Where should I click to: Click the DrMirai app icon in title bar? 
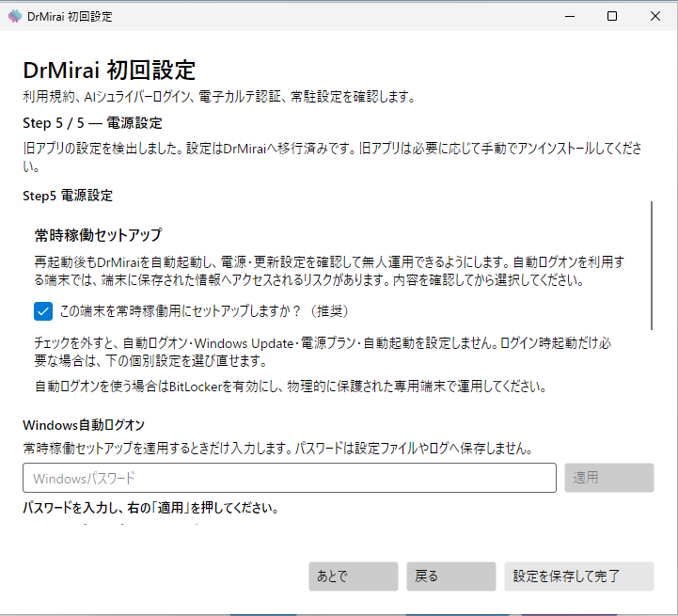click(x=15, y=16)
